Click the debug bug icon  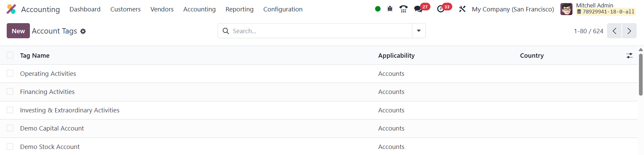pyautogui.click(x=390, y=9)
